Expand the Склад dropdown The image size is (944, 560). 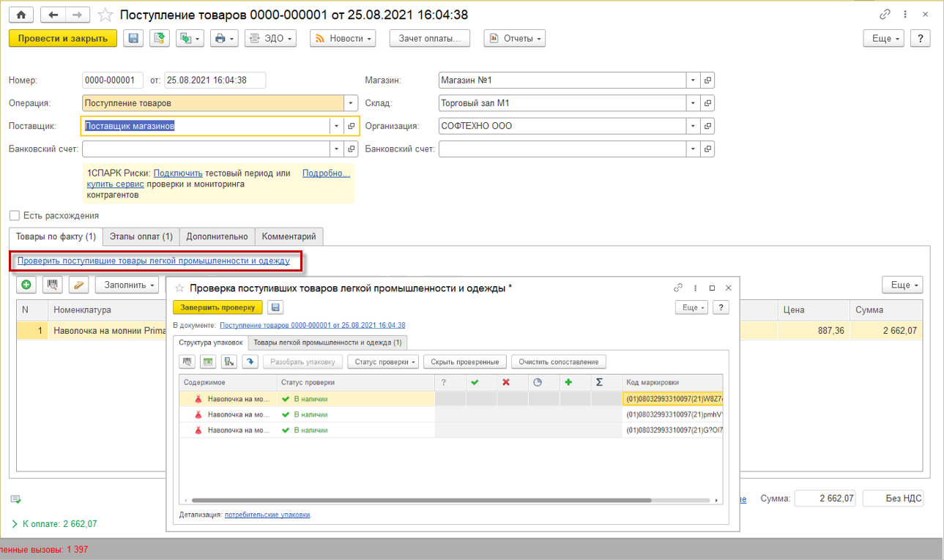[693, 104]
